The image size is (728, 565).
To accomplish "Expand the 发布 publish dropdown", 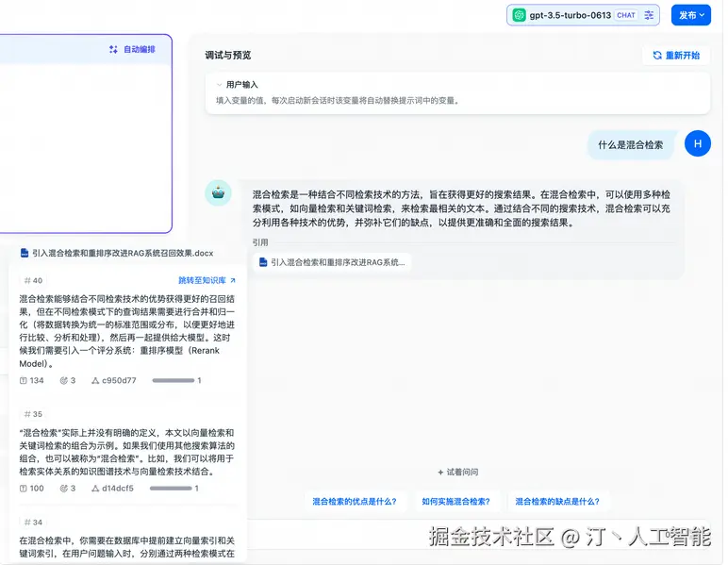I will click(x=691, y=15).
